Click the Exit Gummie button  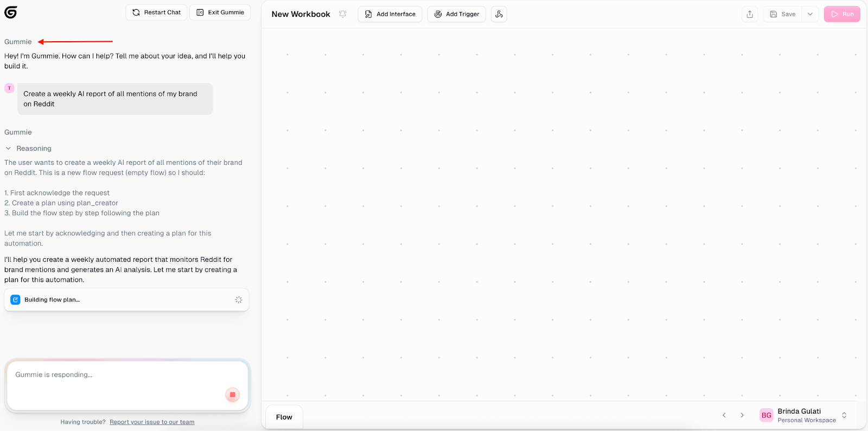(x=220, y=12)
